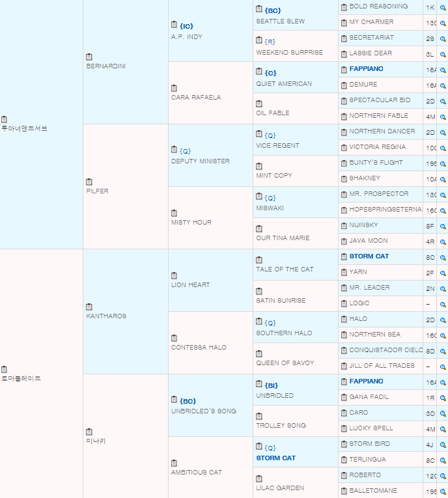Open clipboard icon above KANTHAROS
The height and width of the screenshot is (498, 448).
(x=89, y=307)
